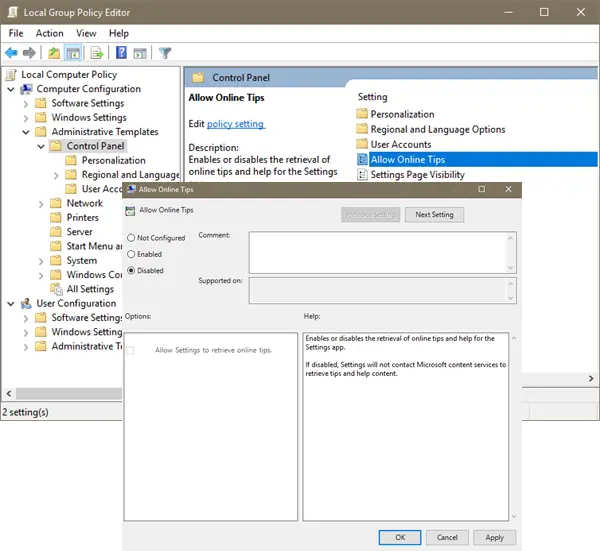
Task: Click the Filter funnel toolbar icon
Action: 165,53
